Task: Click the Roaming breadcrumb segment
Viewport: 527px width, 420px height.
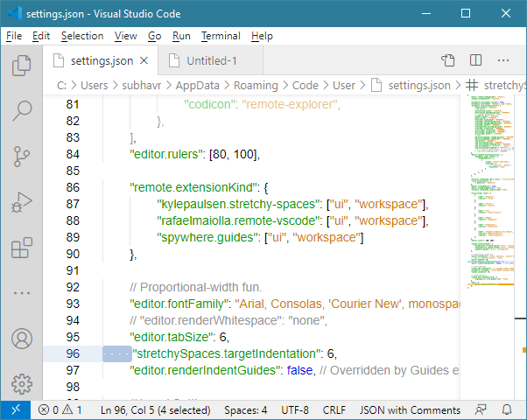Action: tap(256, 86)
